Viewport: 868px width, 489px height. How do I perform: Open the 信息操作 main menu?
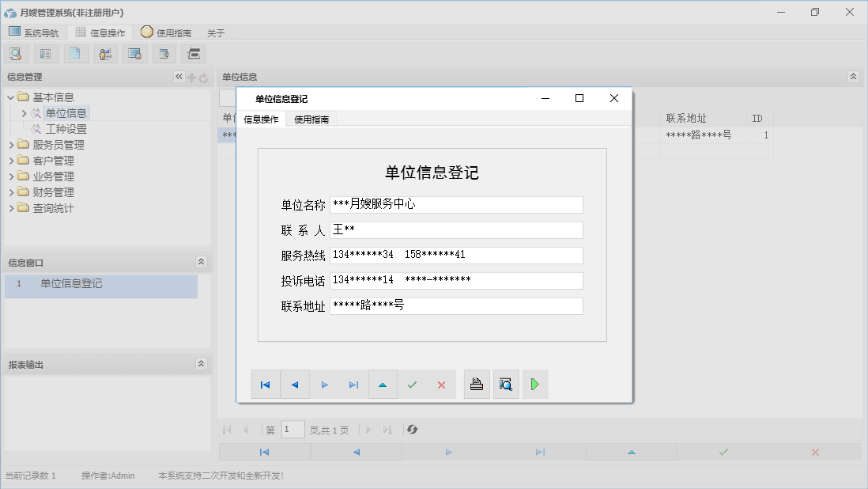pyautogui.click(x=100, y=32)
